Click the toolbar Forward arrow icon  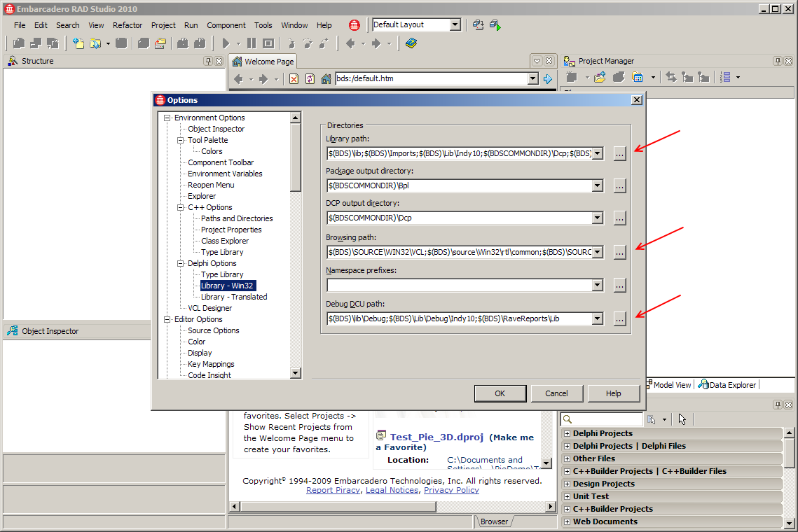click(376, 43)
